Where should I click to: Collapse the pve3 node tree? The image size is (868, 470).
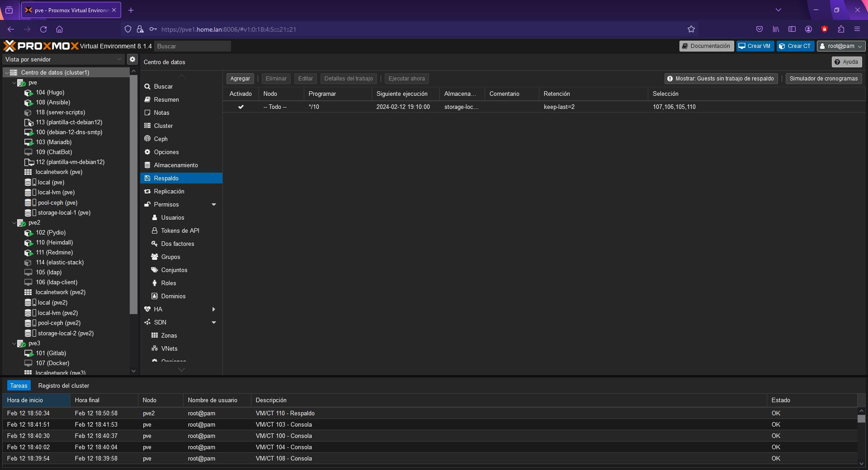[x=14, y=343]
